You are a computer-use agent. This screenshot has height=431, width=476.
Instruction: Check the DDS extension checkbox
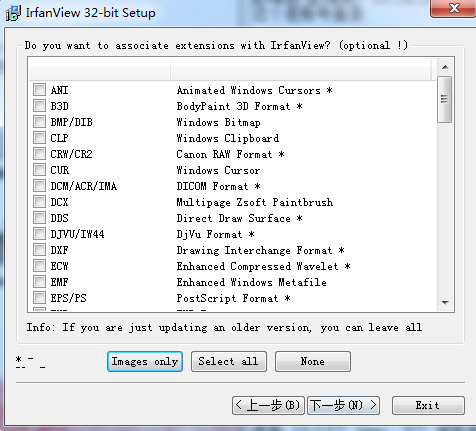39,218
